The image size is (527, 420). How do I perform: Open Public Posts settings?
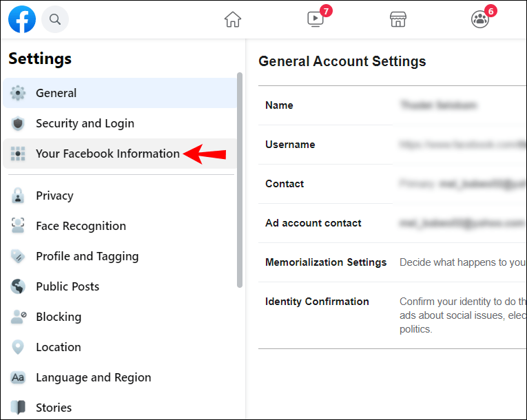click(x=120, y=286)
